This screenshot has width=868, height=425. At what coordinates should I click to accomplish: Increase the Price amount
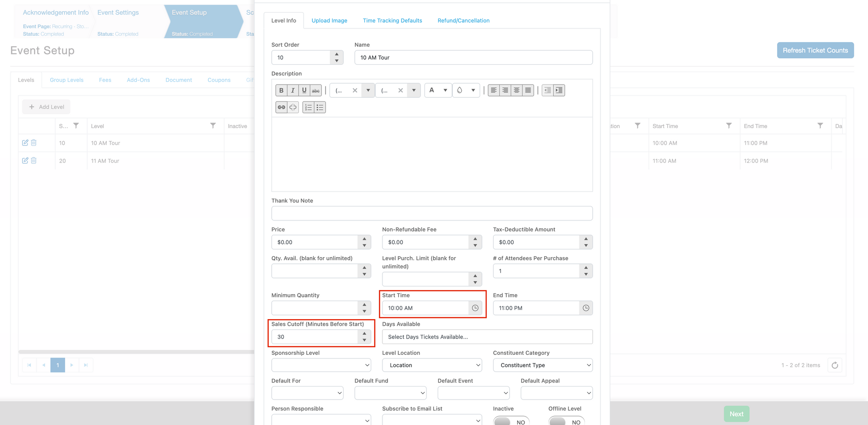[364, 239]
